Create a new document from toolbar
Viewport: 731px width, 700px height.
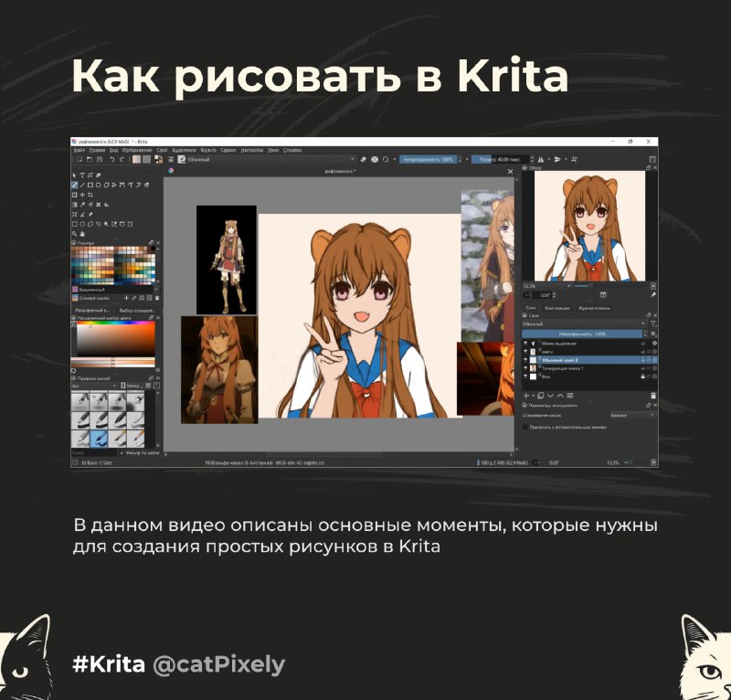point(79,160)
